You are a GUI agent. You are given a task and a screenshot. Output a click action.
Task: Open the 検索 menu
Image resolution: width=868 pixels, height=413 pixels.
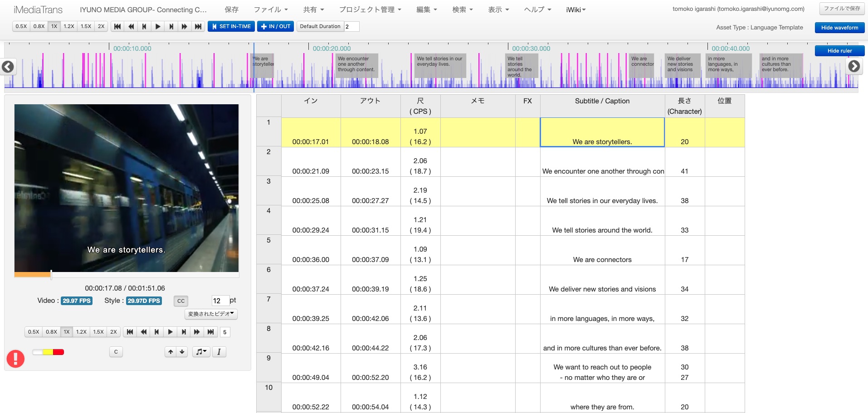[x=463, y=10]
